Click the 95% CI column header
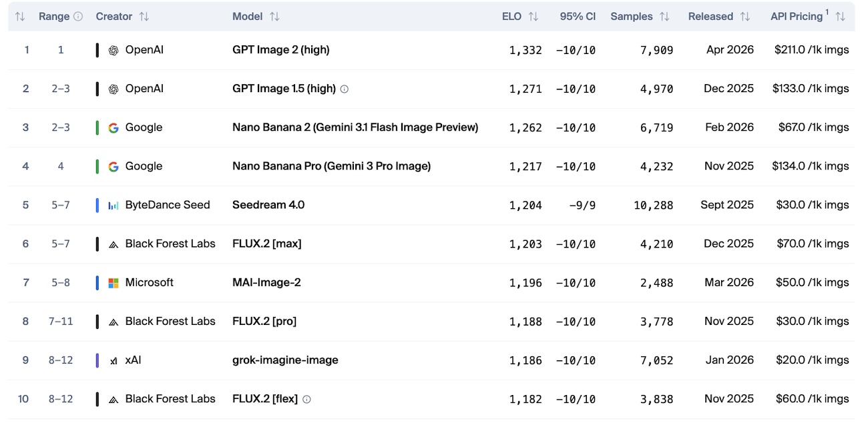868x429 pixels. (578, 17)
